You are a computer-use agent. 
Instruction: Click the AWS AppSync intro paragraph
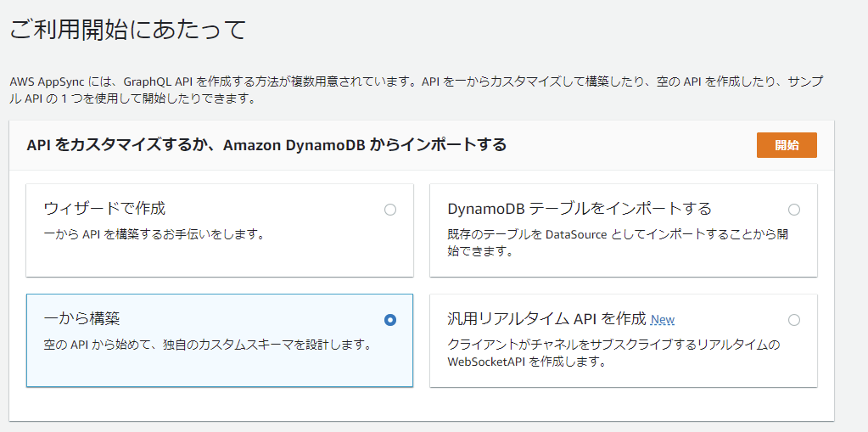click(x=417, y=91)
